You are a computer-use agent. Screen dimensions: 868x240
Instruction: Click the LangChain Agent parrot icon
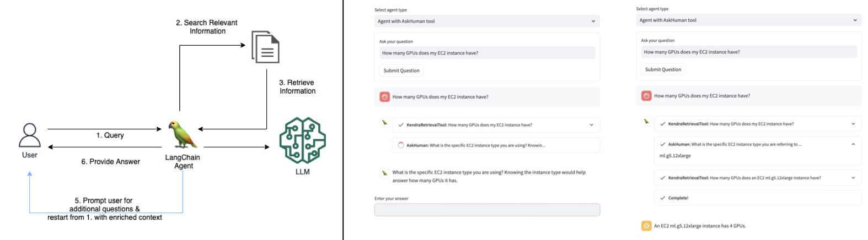click(182, 135)
